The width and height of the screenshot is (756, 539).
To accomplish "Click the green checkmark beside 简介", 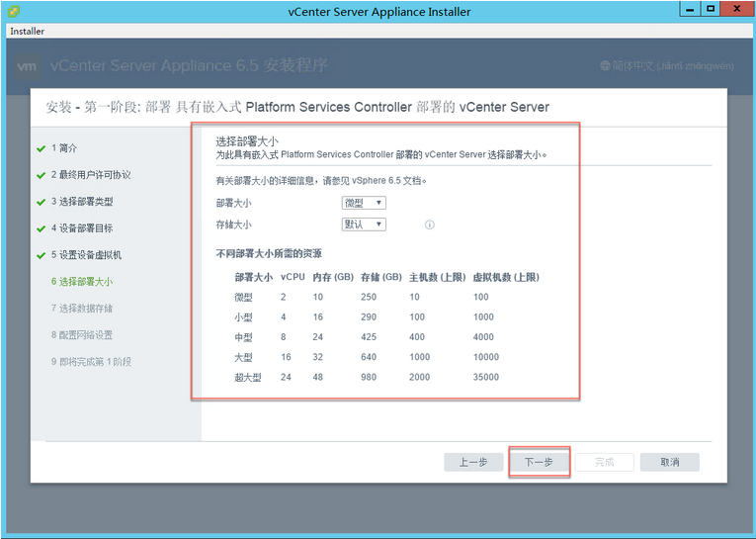I will coord(41,149).
